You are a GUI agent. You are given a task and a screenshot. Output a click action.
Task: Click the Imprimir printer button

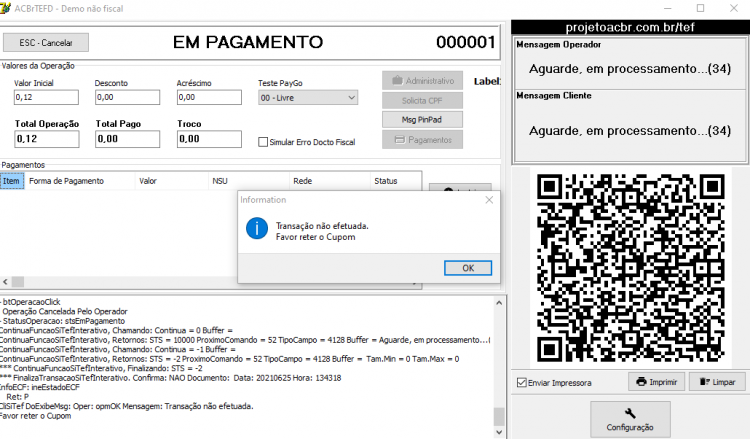coord(656,382)
